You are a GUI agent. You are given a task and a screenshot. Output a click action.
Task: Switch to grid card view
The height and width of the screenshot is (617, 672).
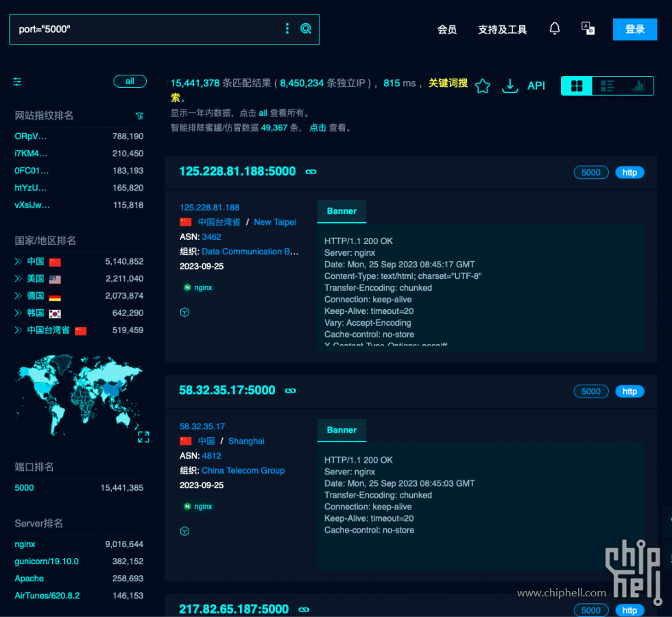577,86
